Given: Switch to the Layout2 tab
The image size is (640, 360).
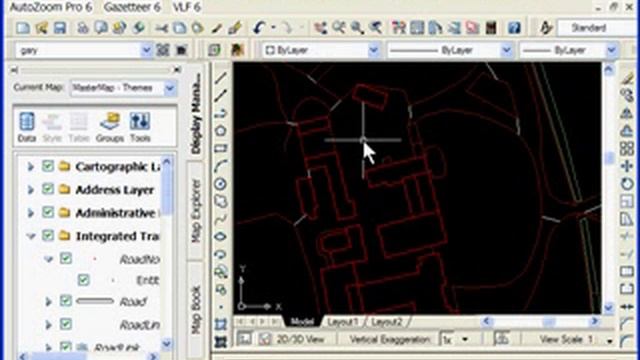Looking at the screenshot, I should (x=387, y=322).
